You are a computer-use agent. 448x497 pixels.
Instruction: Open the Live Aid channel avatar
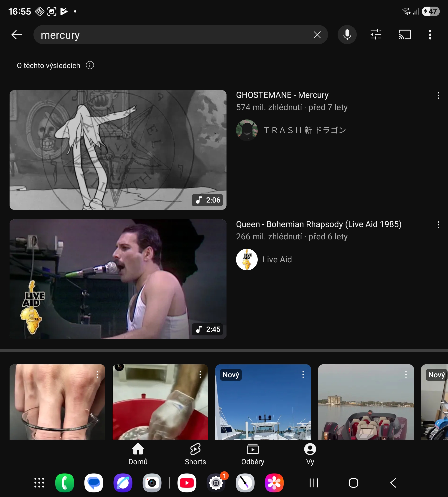[247, 260]
